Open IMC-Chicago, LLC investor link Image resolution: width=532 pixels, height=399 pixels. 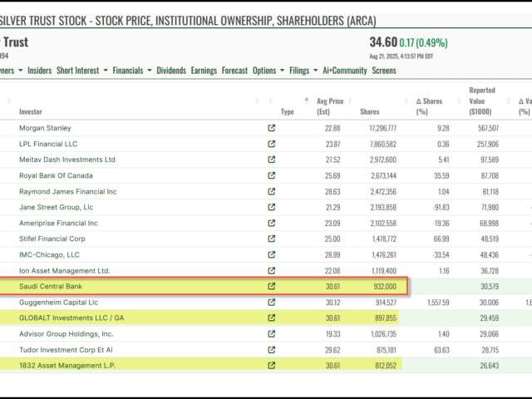(x=49, y=254)
